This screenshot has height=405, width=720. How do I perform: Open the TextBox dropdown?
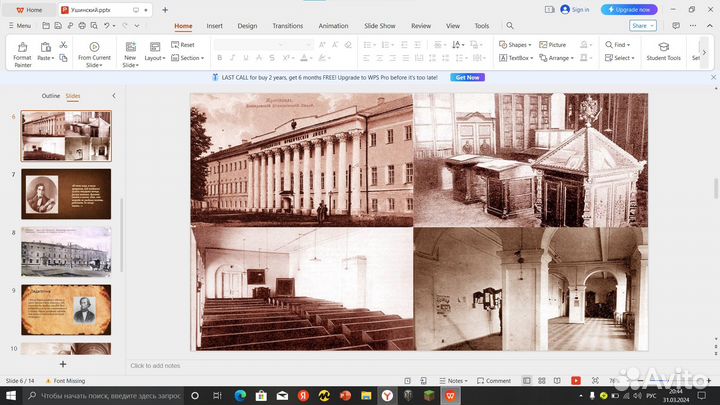516,58
